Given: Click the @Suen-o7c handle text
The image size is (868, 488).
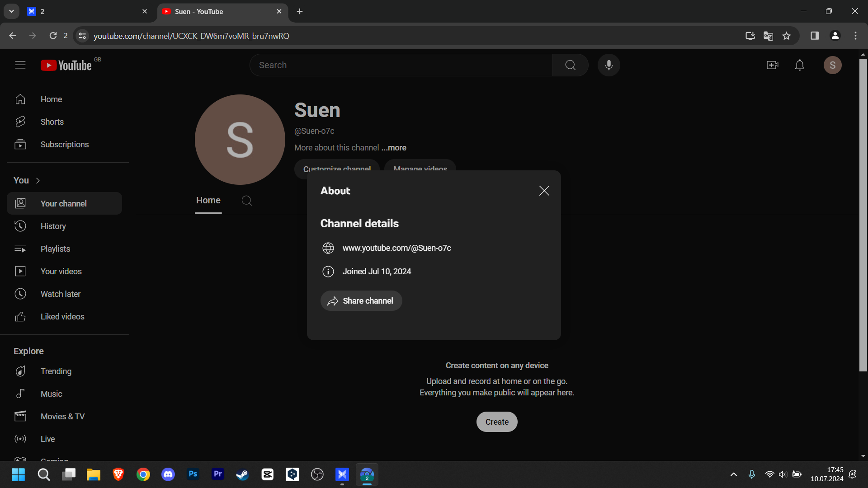Looking at the screenshot, I should (314, 131).
